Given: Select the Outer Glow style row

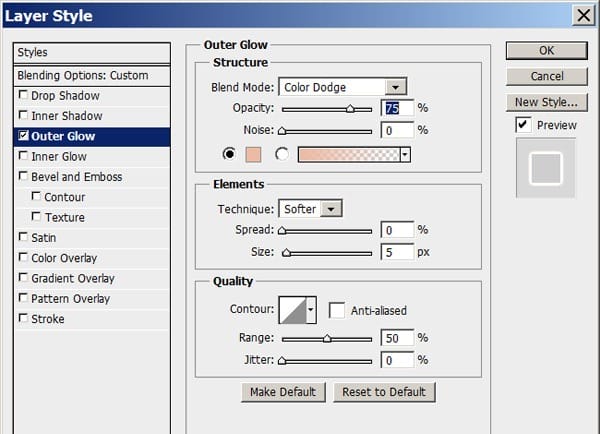Looking at the screenshot, I should pos(92,136).
